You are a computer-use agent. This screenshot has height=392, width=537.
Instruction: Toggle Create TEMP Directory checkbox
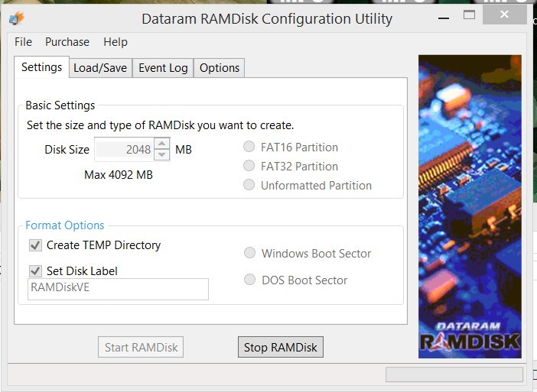click(x=35, y=245)
